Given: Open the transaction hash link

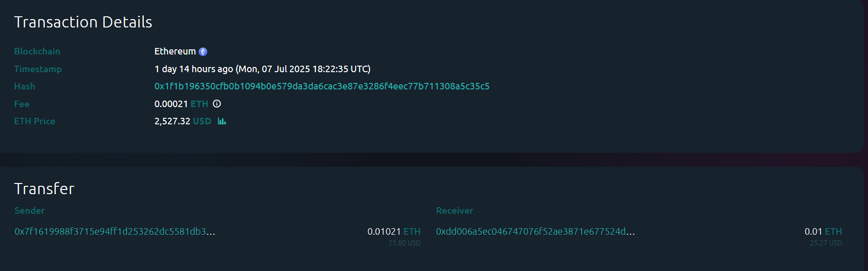Looking at the screenshot, I should point(322,86).
